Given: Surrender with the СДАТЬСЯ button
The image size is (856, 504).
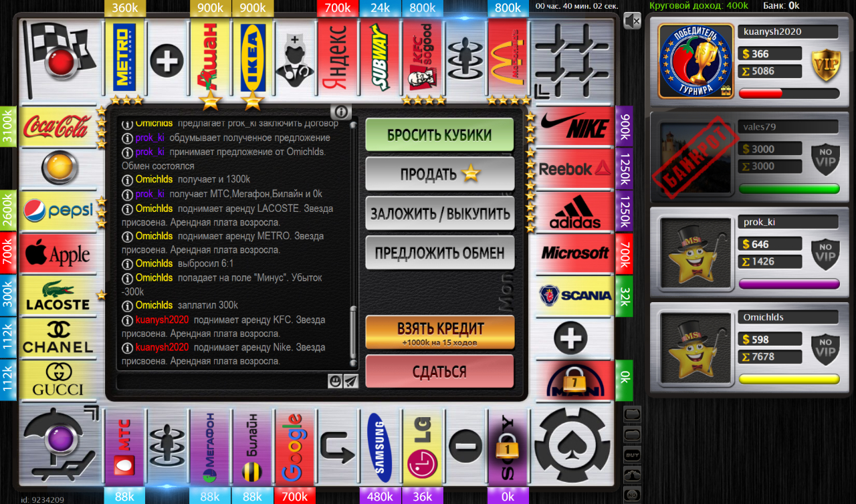Looking at the screenshot, I should coord(439,372).
